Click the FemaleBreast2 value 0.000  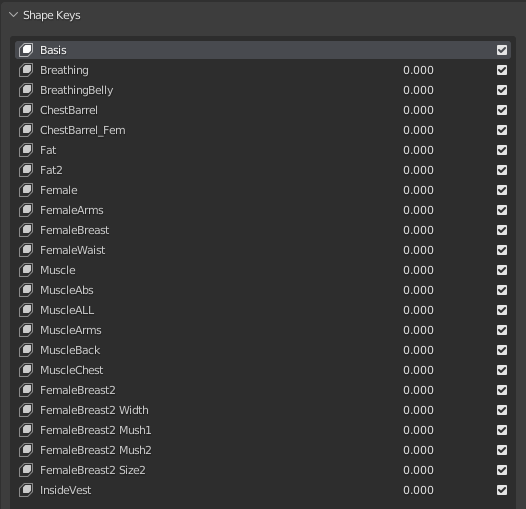(418, 390)
